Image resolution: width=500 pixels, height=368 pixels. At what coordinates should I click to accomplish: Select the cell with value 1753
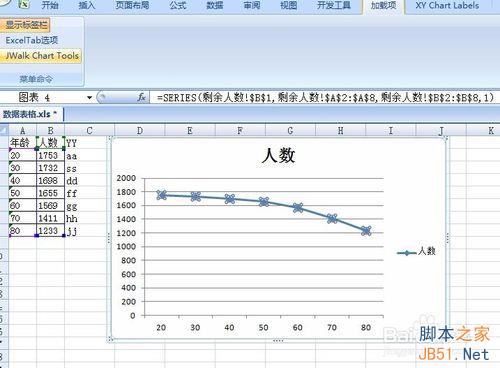pyautogui.click(x=50, y=155)
